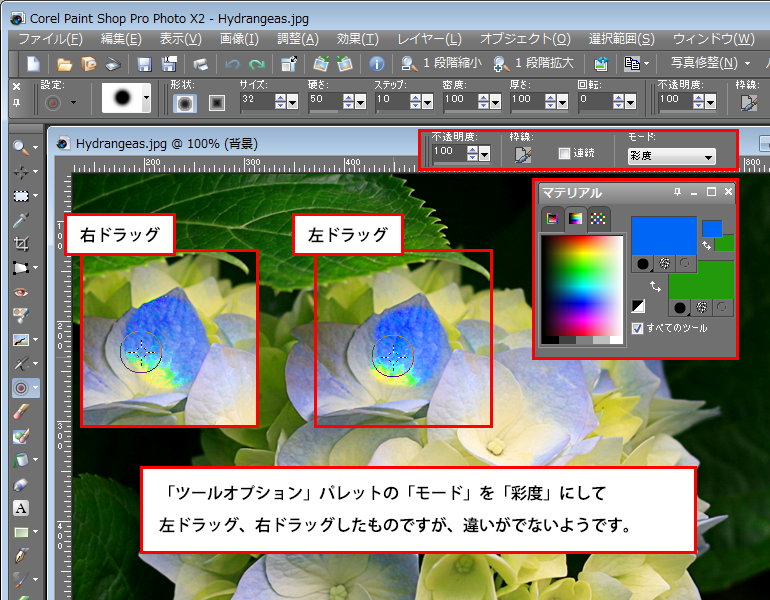The image size is (770, 600).
Task: Open the オブジェクト(O) menu
Action: click(x=525, y=39)
